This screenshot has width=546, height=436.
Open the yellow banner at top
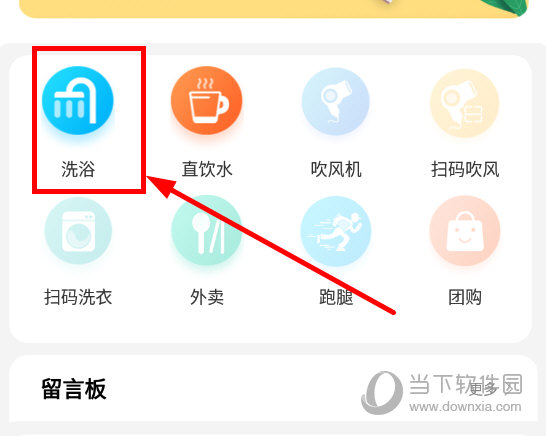click(274, 8)
